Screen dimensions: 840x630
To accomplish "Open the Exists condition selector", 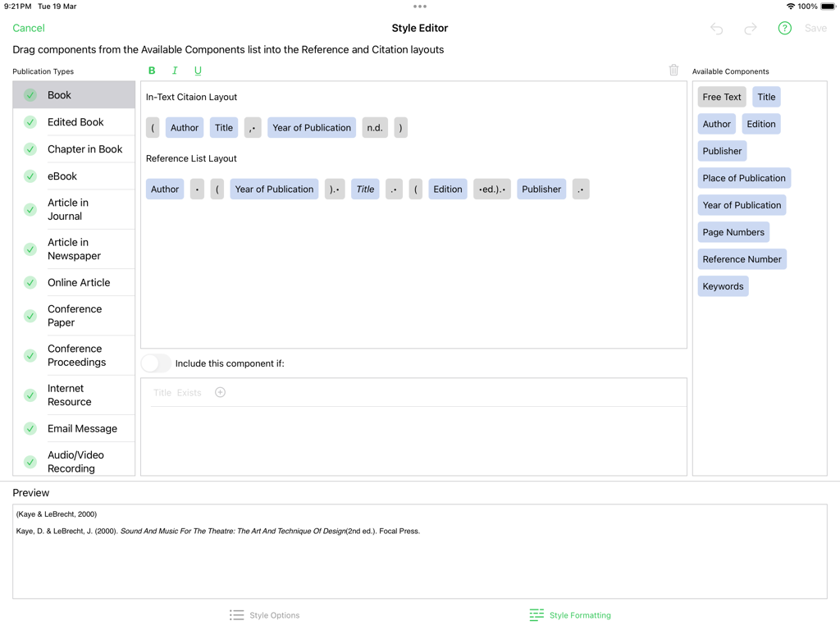I will 189,392.
